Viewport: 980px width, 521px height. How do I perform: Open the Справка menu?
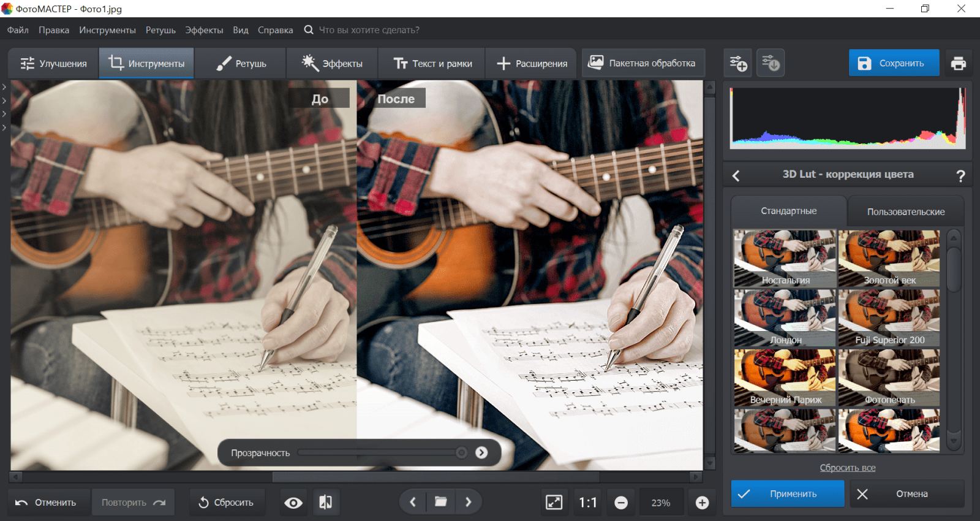[275, 30]
